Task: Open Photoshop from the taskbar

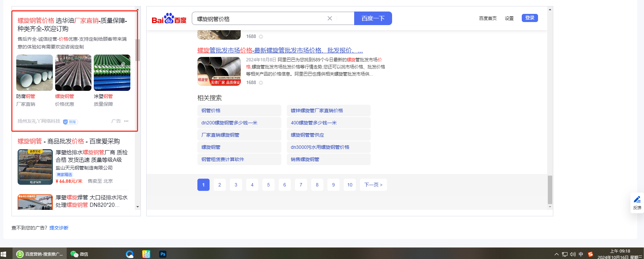Action: pyautogui.click(x=163, y=254)
